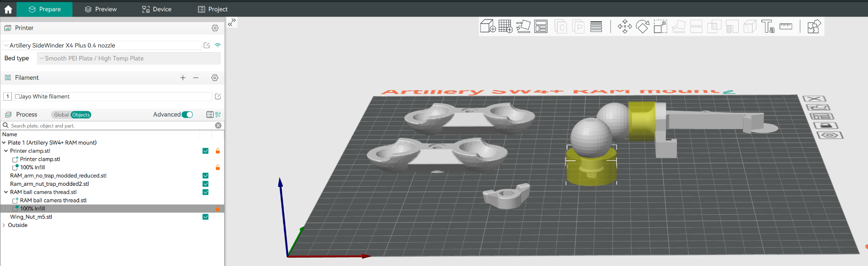Click the Lay on face tool
This screenshot has height=266, width=868.
(x=679, y=26)
